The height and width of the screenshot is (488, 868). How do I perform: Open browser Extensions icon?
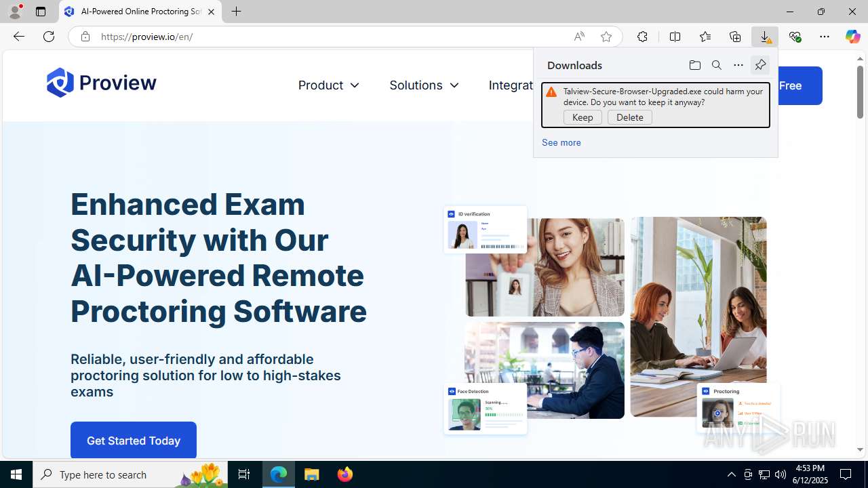click(x=642, y=37)
